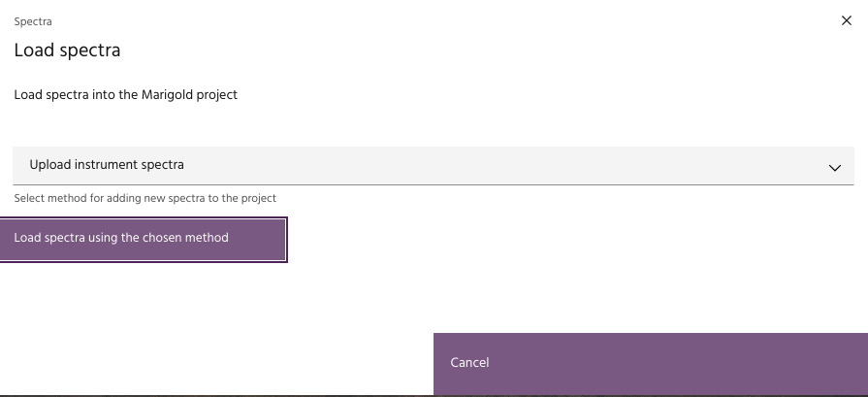Start the spectra upload with the purple Load button
This screenshot has height=397, width=868.
pyautogui.click(x=144, y=239)
